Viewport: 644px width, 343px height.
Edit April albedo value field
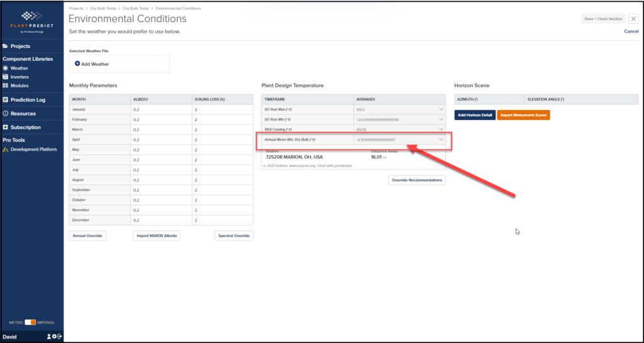(161, 140)
